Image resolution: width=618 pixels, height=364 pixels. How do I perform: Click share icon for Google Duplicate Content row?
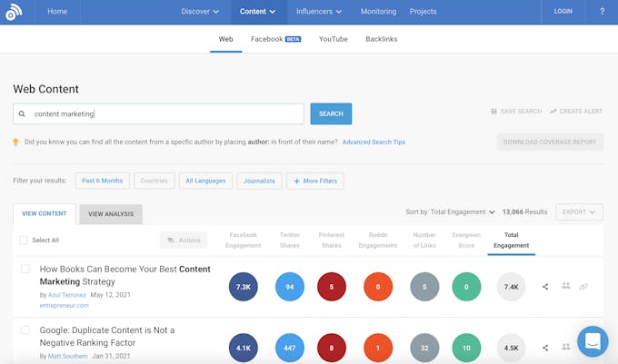pyautogui.click(x=545, y=348)
